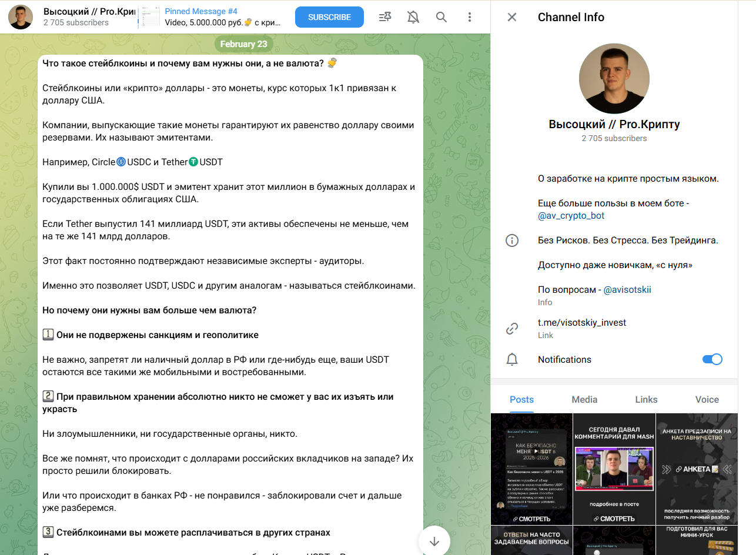Select the Posts tab
Screen dimensions: 756x555
tap(521, 399)
